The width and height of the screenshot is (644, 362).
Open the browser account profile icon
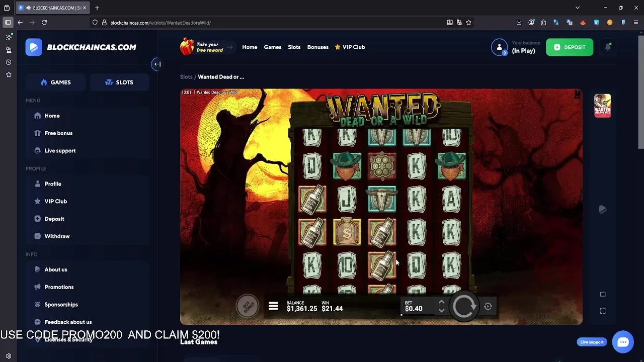click(x=531, y=23)
